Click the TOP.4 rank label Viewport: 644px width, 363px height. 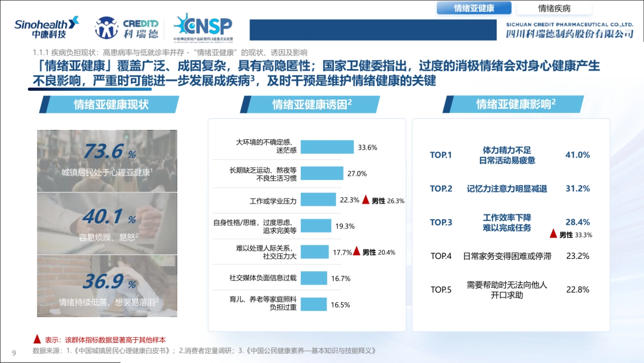[441, 256]
